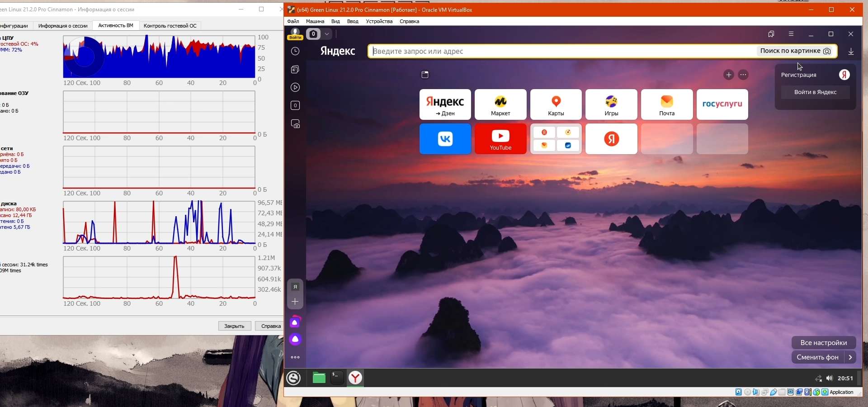Open the three-dot options above the tiles

point(743,75)
